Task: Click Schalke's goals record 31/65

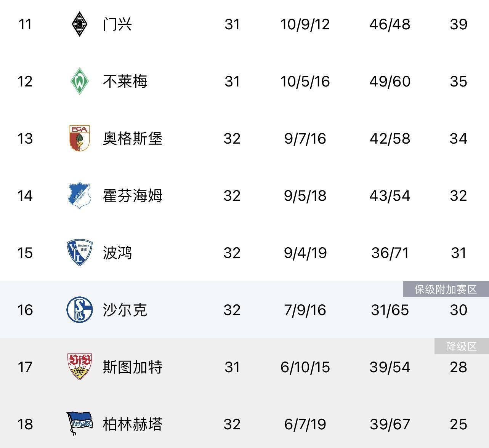Action: click(390, 310)
